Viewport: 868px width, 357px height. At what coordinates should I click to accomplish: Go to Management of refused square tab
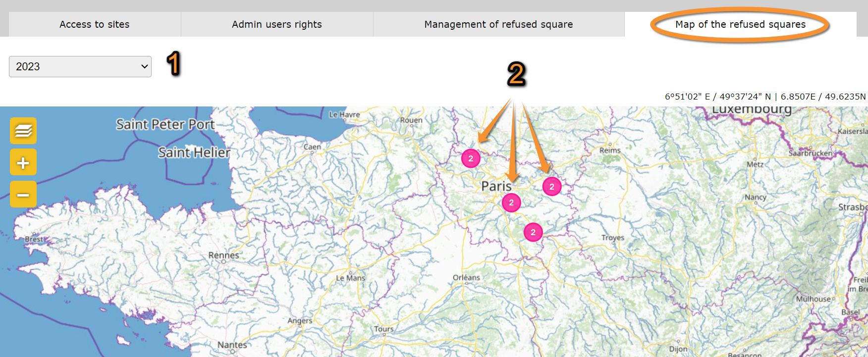click(x=498, y=24)
